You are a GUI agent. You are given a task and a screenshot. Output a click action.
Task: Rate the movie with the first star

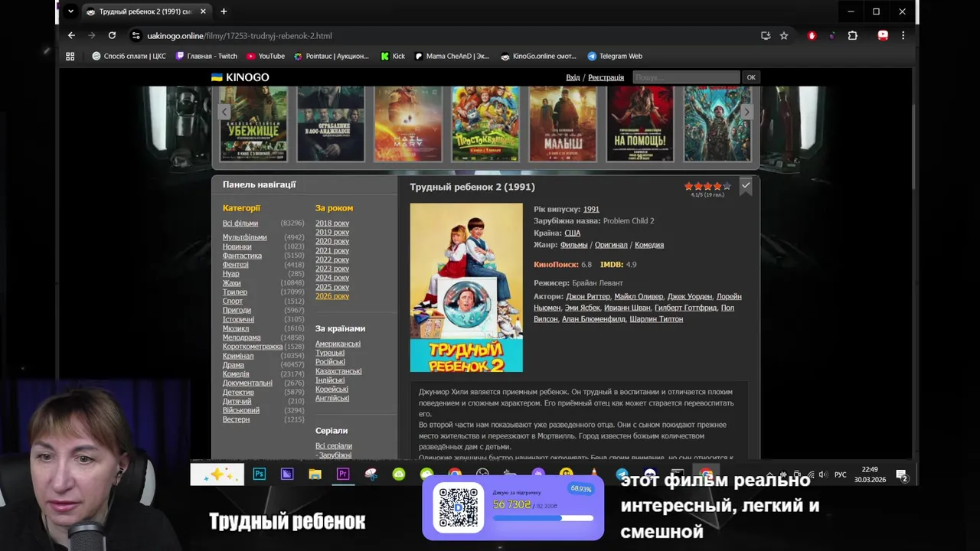click(689, 186)
